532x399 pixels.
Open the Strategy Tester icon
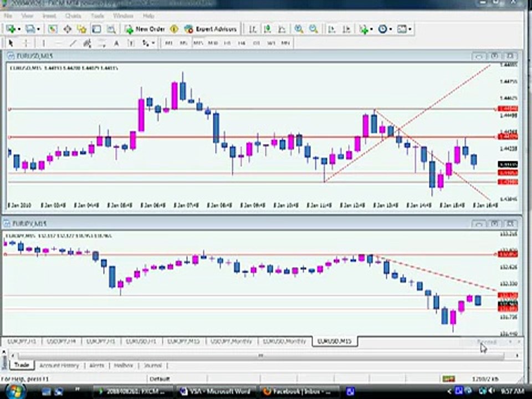pyautogui.click(x=111, y=29)
